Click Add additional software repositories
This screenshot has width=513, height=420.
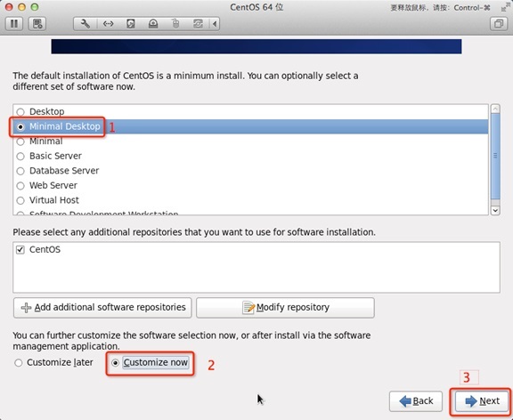[x=102, y=308]
